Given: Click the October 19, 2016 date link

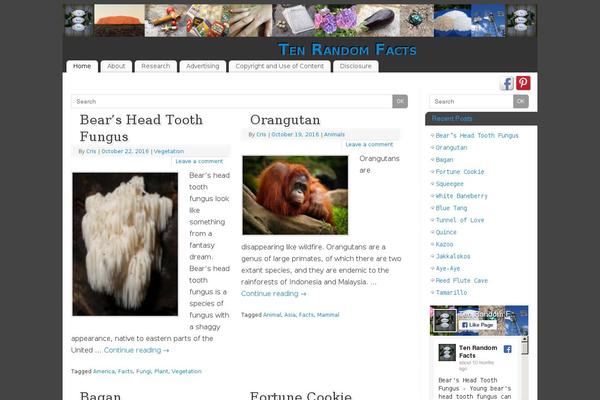Looking at the screenshot, I should pos(295,134).
